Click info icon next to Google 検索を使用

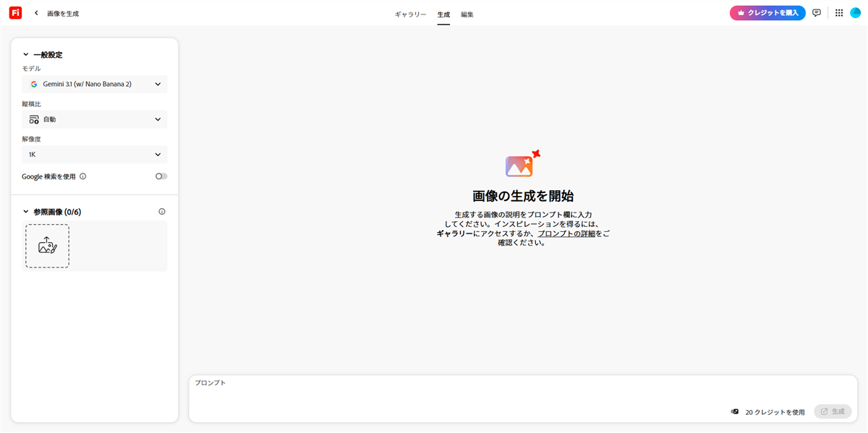83,176
